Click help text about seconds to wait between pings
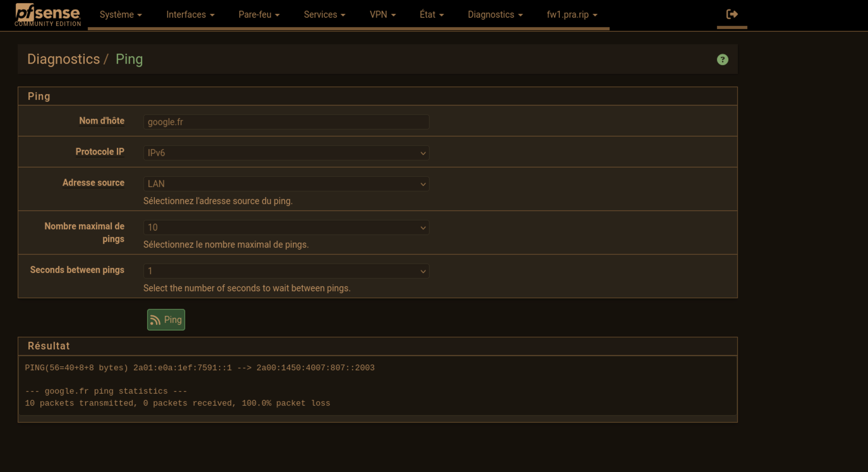Viewport: 868px width, 472px height. (247, 288)
